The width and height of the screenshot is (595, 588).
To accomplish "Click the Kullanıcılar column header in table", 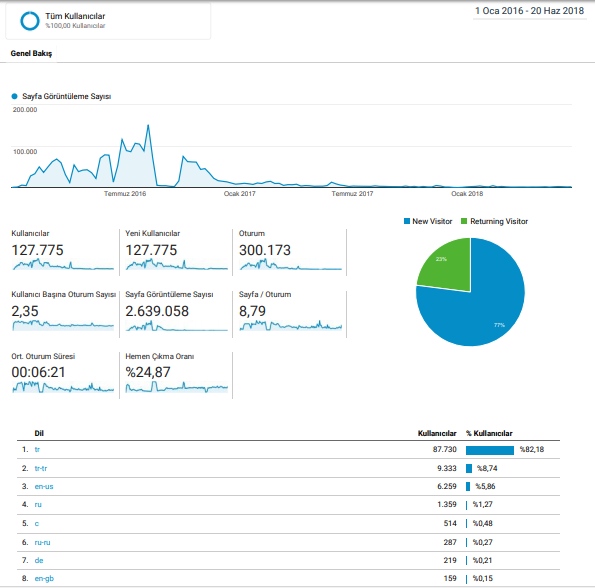I will click(437, 433).
